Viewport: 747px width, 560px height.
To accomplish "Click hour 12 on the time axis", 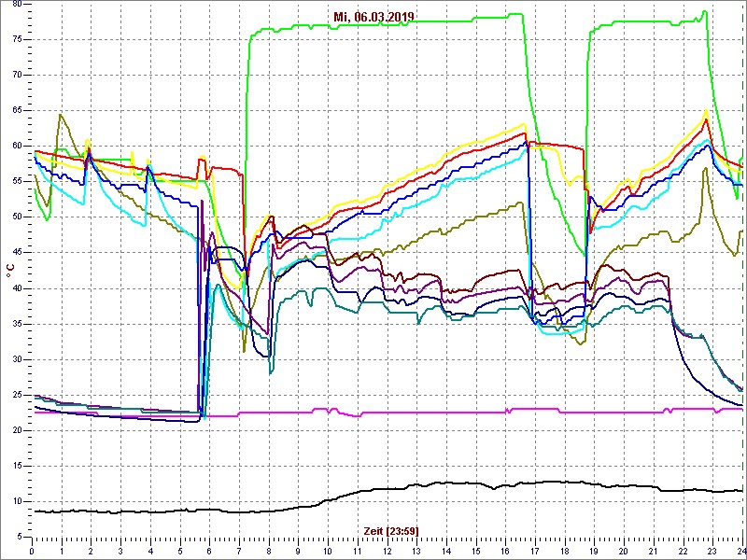I will [x=387, y=551].
